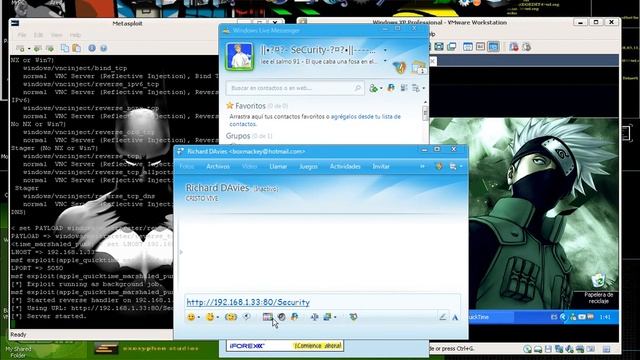Open the font letter A button in the chat

coord(455,317)
